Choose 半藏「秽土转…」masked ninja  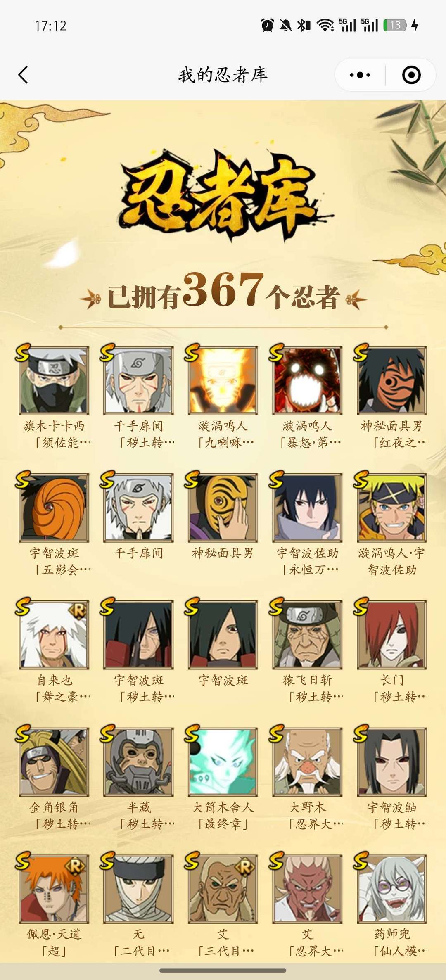pos(138,762)
